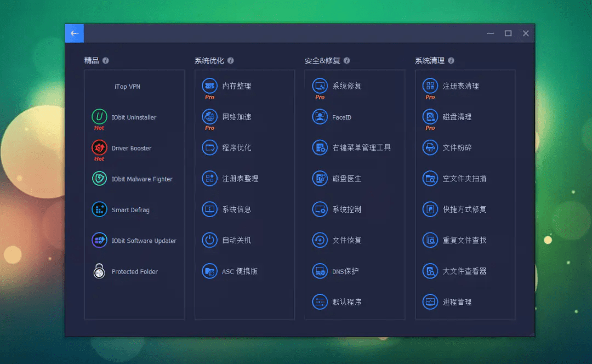592x364 pixels.
Task: Open the 进程管理 icon
Action: [430, 302]
